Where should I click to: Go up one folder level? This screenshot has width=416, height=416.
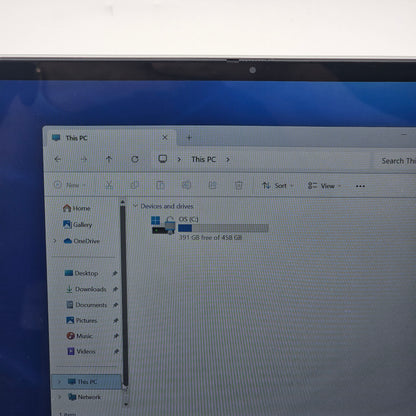[109, 159]
